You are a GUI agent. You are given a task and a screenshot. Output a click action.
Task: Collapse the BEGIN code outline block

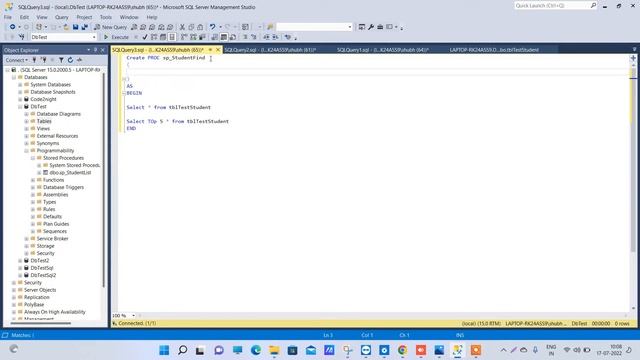[x=124, y=93]
